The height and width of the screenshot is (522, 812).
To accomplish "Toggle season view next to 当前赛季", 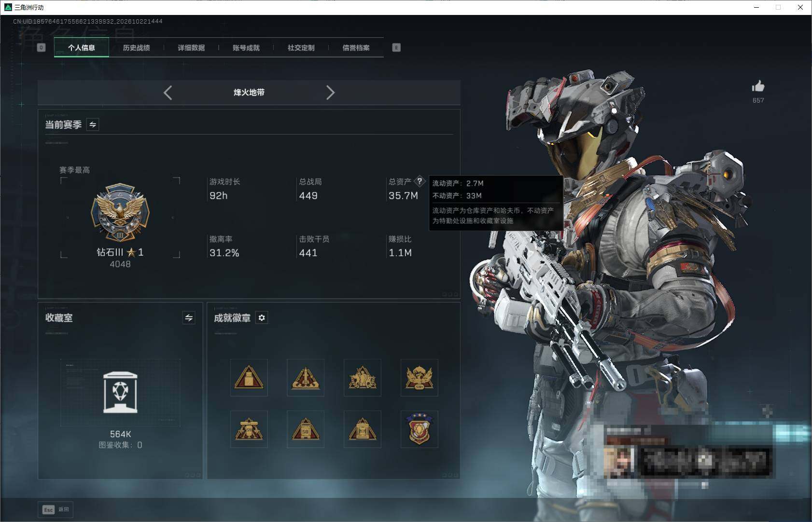I will 93,124.
